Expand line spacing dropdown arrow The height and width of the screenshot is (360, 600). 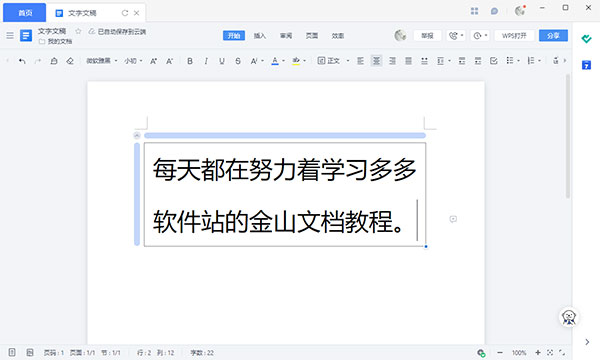tap(449, 61)
